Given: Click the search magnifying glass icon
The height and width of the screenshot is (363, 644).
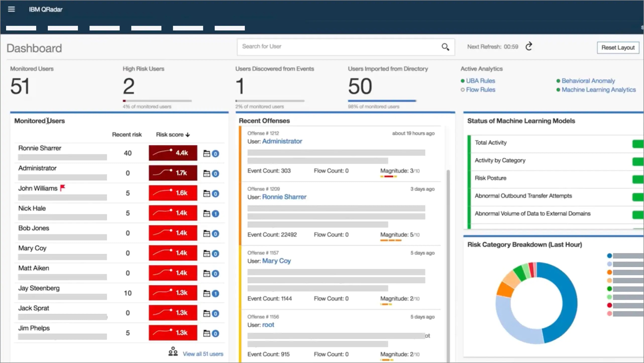Looking at the screenshot, I should pyautogui.click(x=445, y=47).
